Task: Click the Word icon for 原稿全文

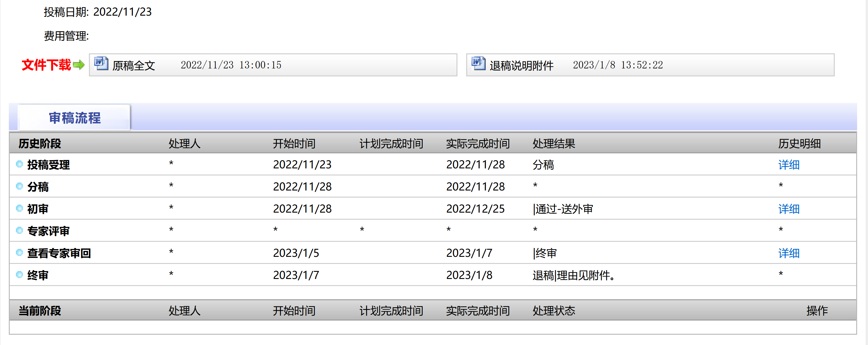Action: [x=101, y=63]
